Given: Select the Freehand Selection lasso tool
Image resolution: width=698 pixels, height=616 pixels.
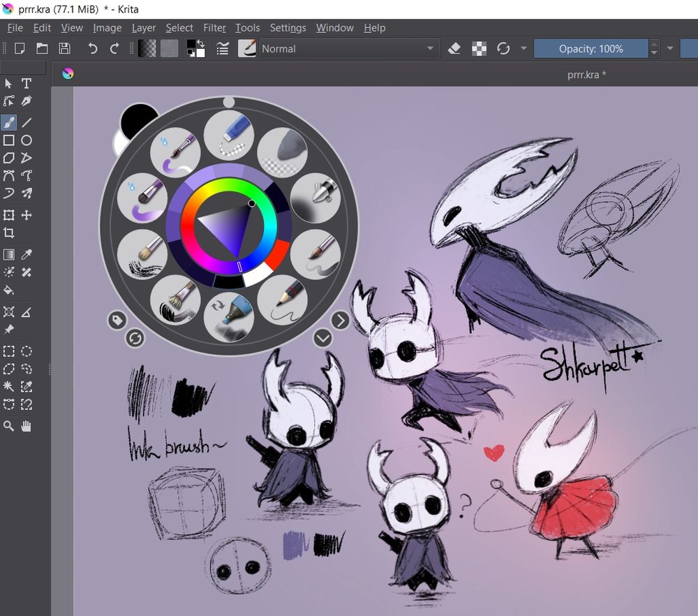Looking at the screenshot, I should pos(27,369).
